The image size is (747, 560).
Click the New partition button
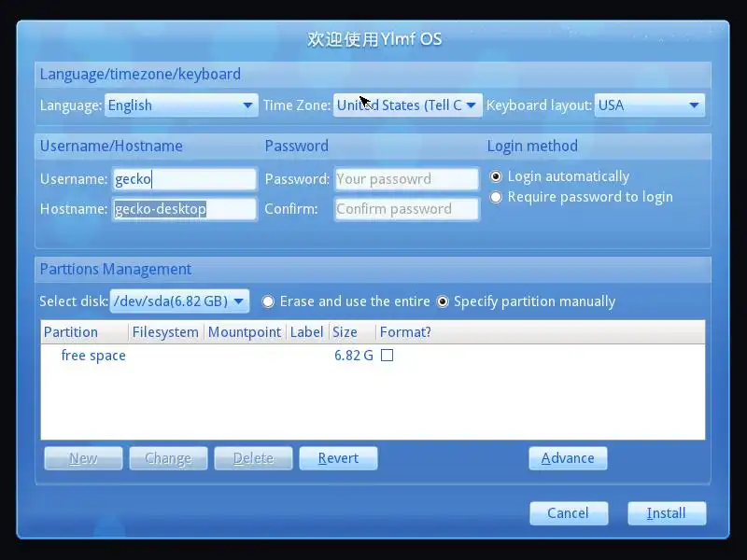tap(83, 458)
